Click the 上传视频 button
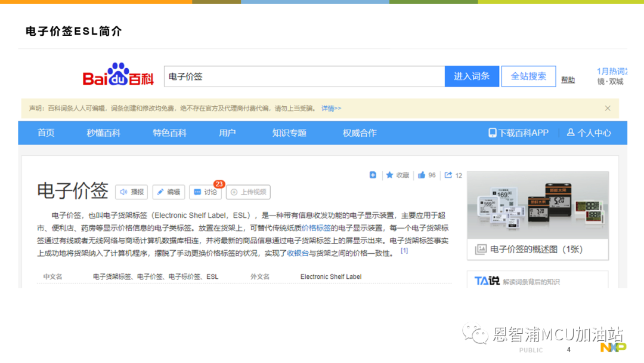 click(248, 192)
